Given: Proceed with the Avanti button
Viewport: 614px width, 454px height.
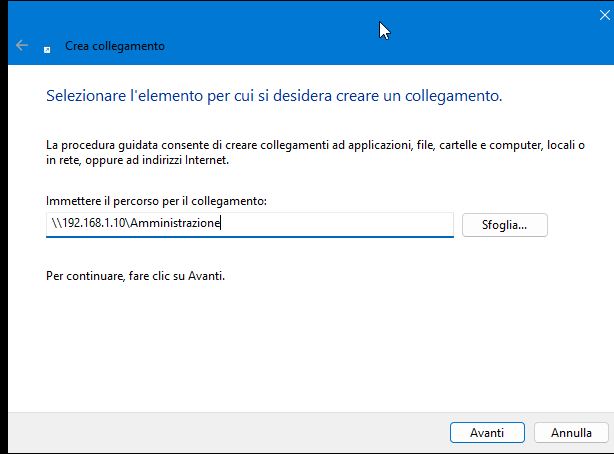Looking at the screenshot, I should (487, 432).
